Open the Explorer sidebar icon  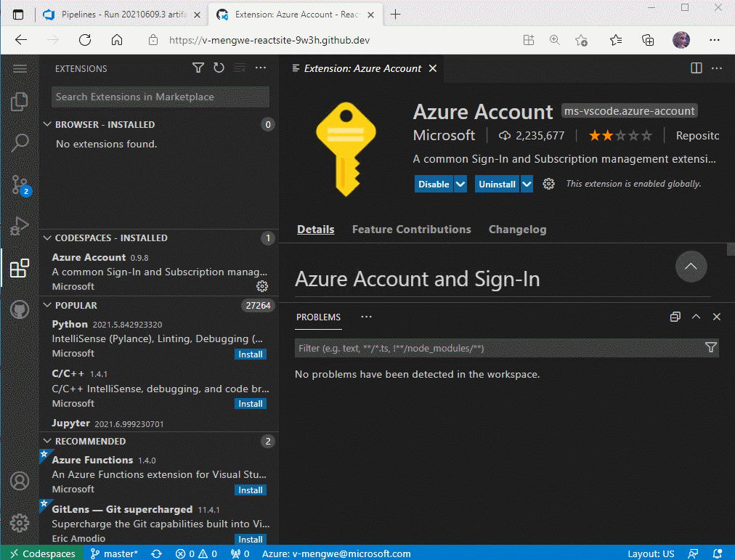(x=20, y=102)
